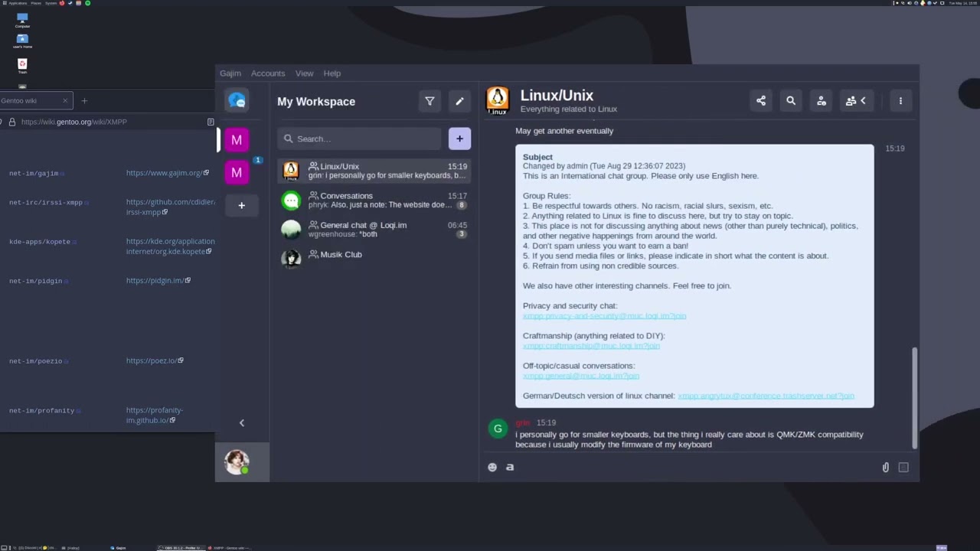
Task: Switch to OBS window in bottom taskbar
Action: click(x=181, y=548)
